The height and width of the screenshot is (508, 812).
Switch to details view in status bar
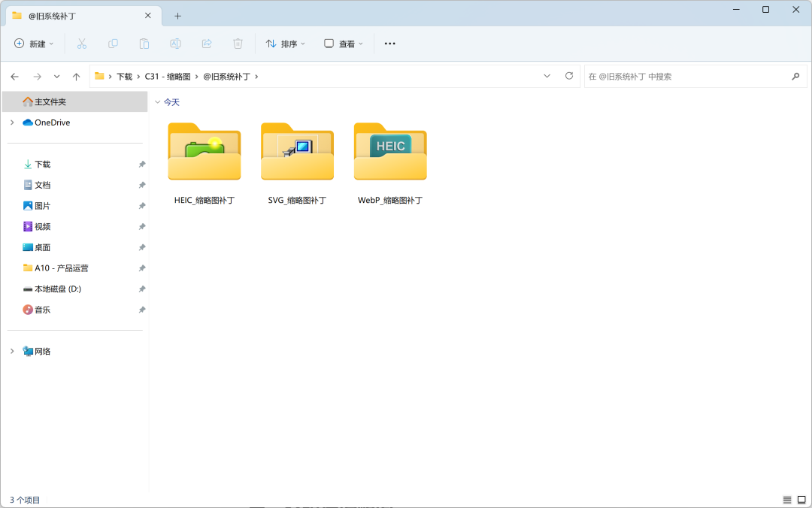(x=787, y=500)
